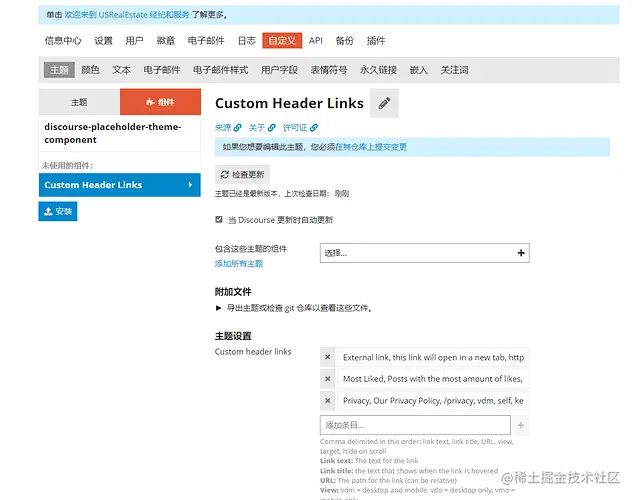
Task: Click the 安装 install button
Action: [58, 211]
